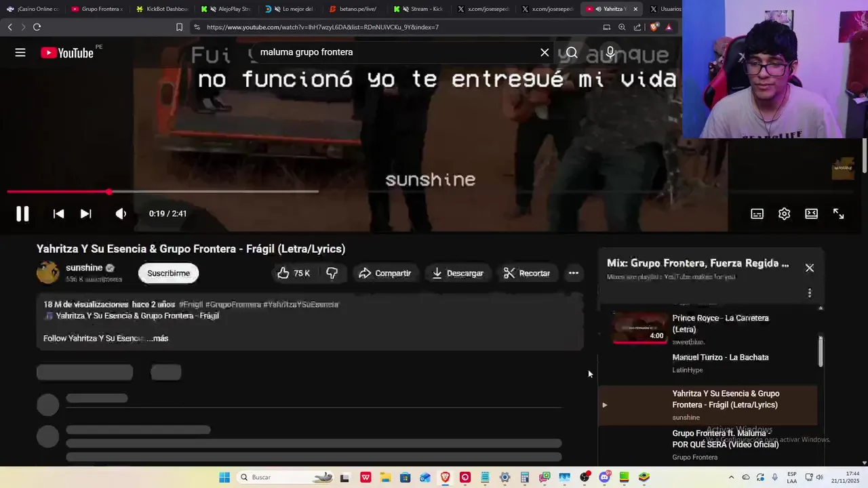Open the sunshine channel name link

84,268
